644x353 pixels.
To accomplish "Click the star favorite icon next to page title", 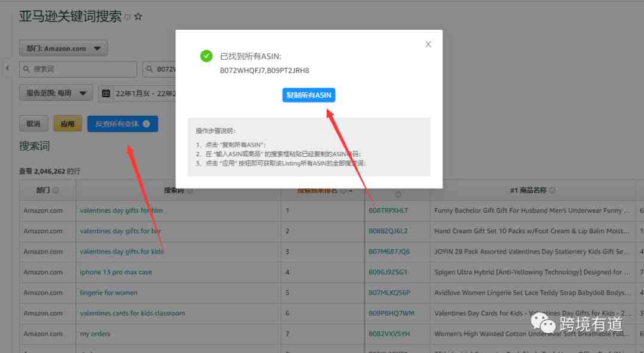I will tap(138, 17).
